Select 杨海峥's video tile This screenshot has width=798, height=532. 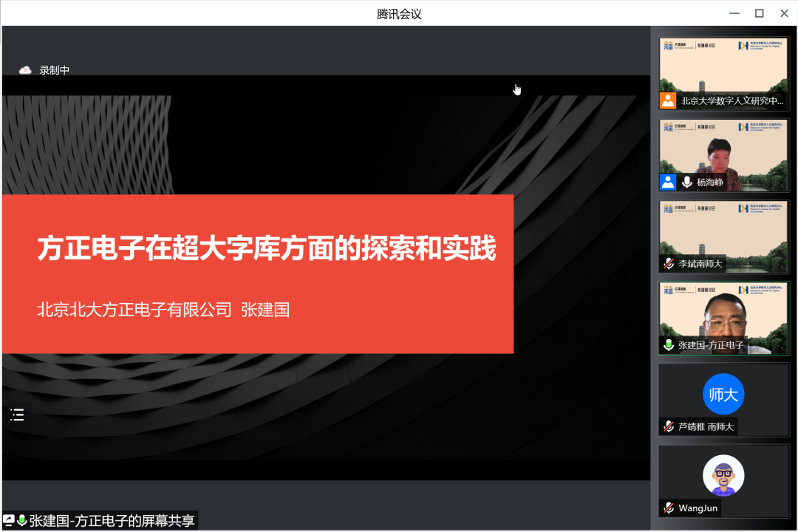(723, 154)
